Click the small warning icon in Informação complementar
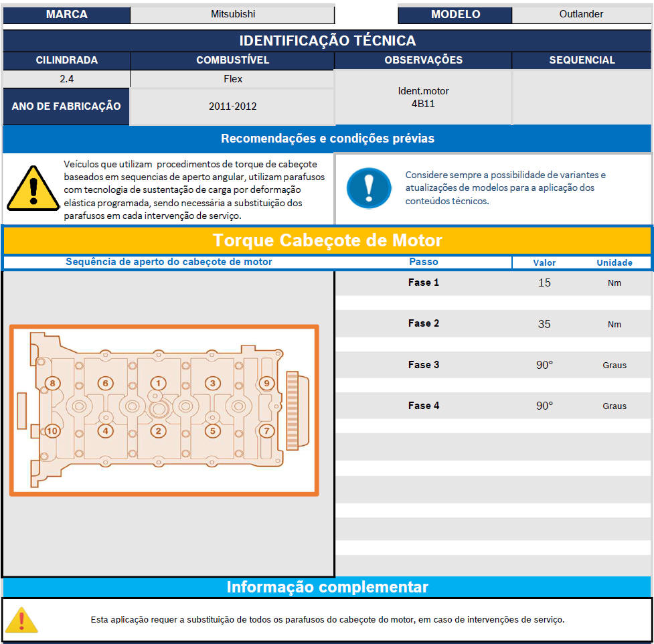This screenshot has height=644, width=654. click(22, 620)
